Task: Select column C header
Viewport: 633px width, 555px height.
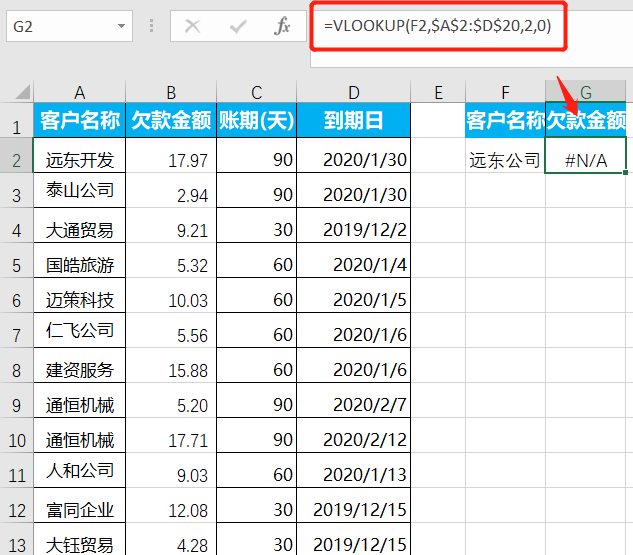Action: click(x=257, y=92)
